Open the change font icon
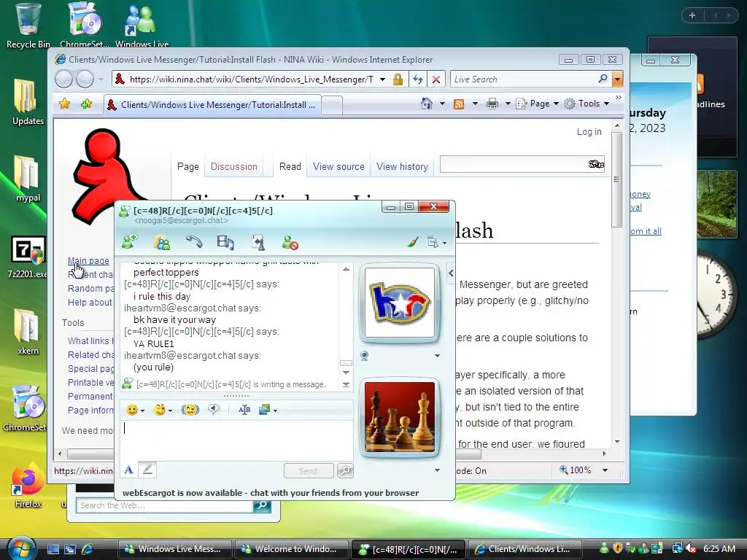 pos(244,410)
